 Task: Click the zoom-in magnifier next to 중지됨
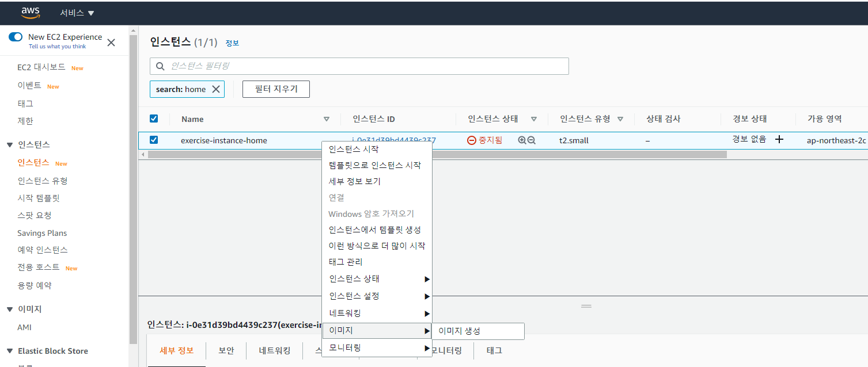pyautogui.click(x=522, y=140)
